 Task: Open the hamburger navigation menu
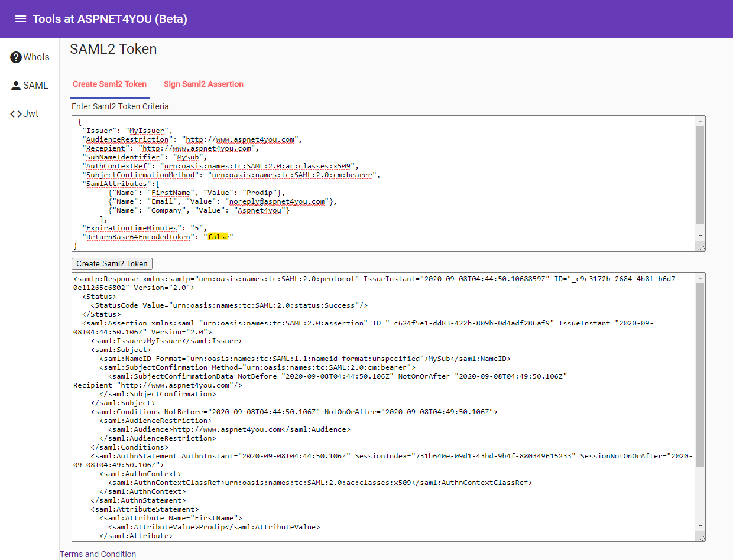pos(21,19)
